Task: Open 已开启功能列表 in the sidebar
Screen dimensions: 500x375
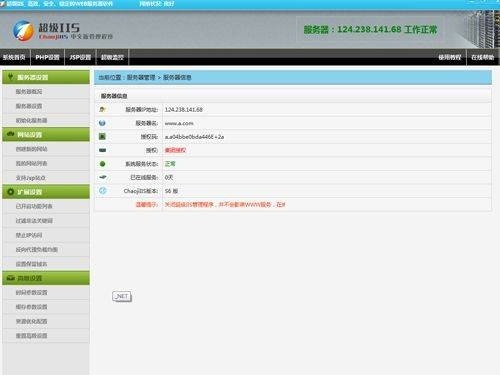Action: 46,206
